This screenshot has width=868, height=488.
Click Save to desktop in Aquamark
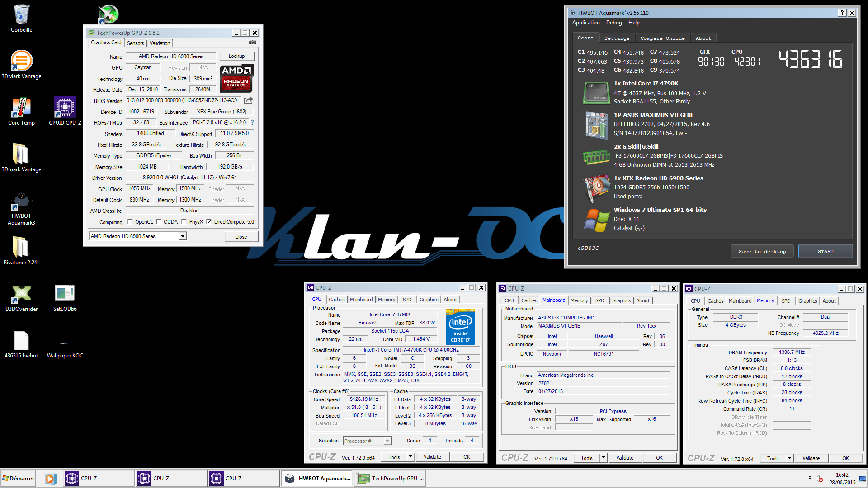point(762,251)
